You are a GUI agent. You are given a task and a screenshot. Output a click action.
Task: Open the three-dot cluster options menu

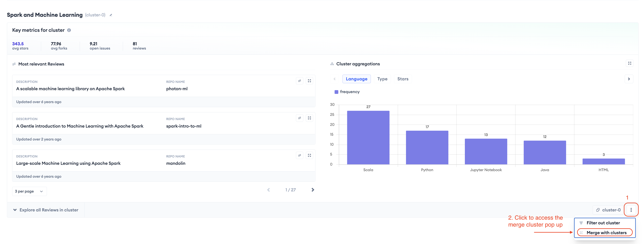pyautogui.click(x=631, y=210)
